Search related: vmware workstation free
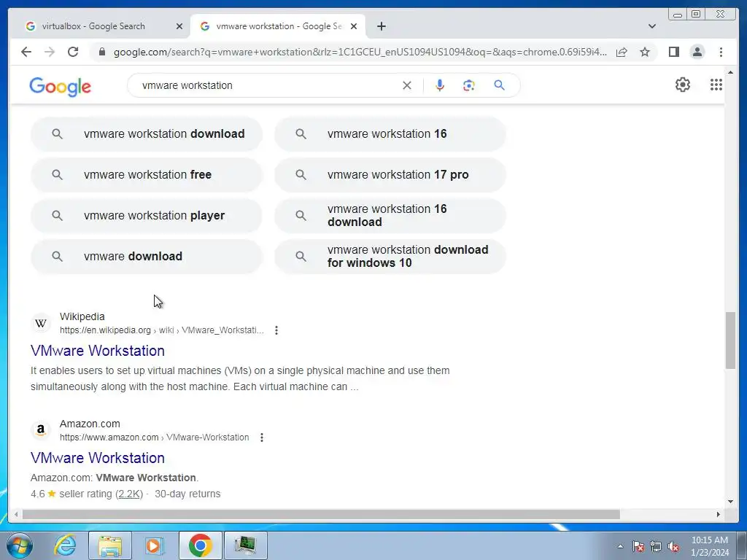747x560 pixels. tap(146, 175)
